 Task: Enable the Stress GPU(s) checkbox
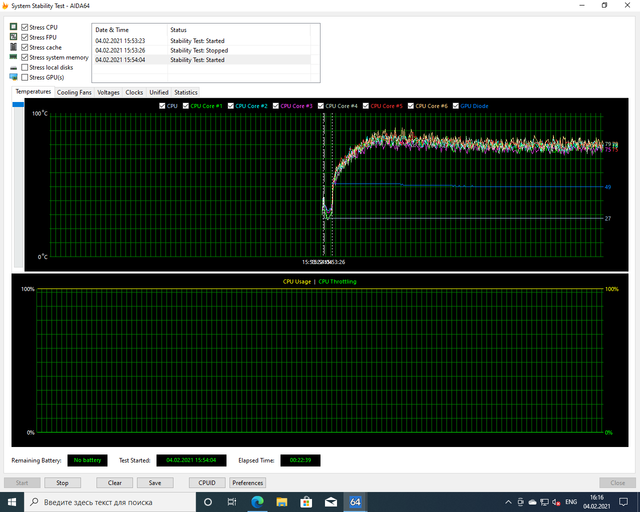[24, 77]
